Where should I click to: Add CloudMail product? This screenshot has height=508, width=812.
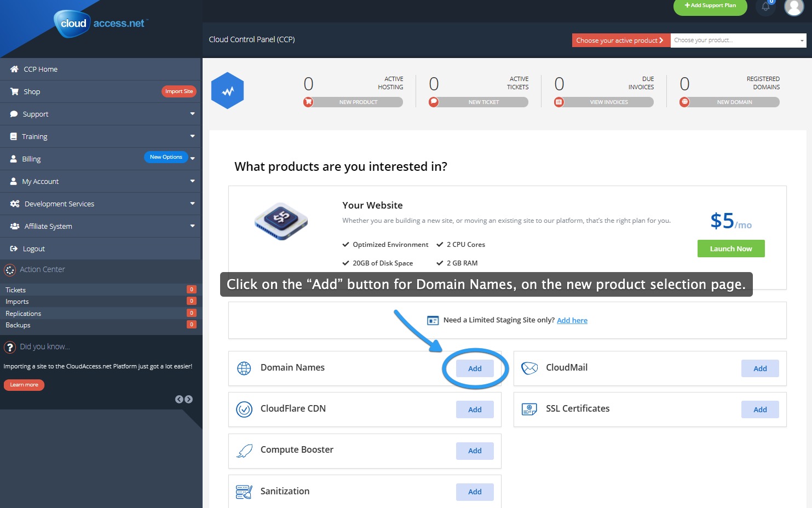point(760,368)
